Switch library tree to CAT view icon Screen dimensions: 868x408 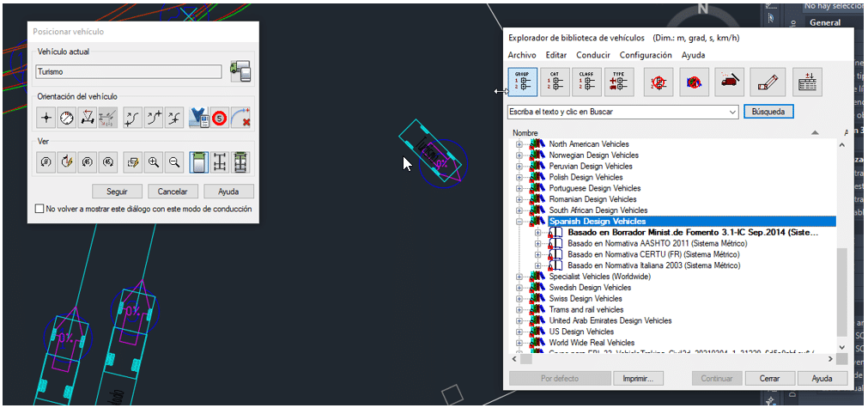[554, 82]
